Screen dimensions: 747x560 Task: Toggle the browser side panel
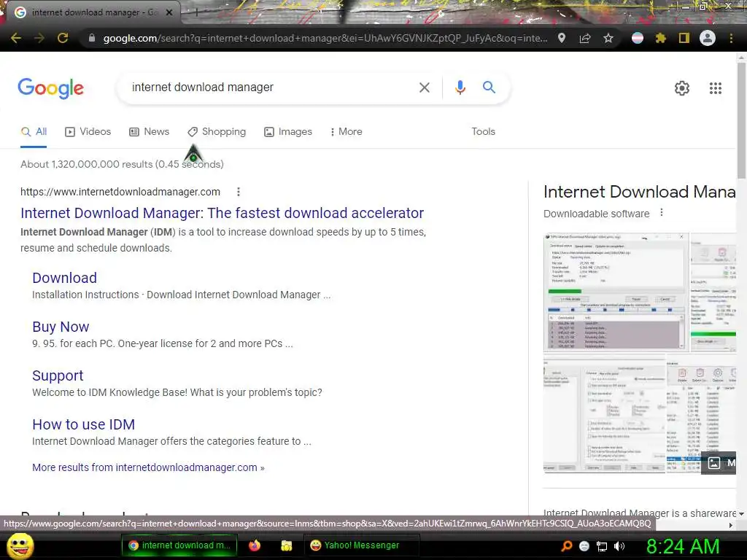tap(684, 38)
